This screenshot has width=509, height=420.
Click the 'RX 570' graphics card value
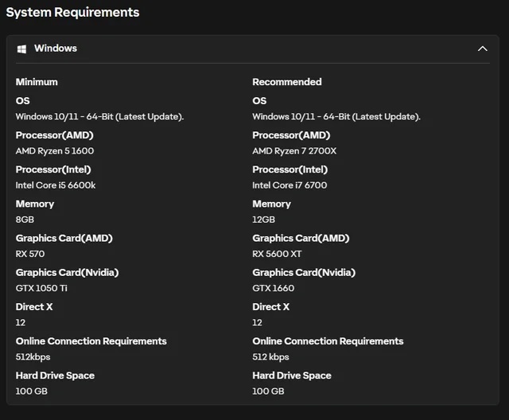(x=30, y=254)
